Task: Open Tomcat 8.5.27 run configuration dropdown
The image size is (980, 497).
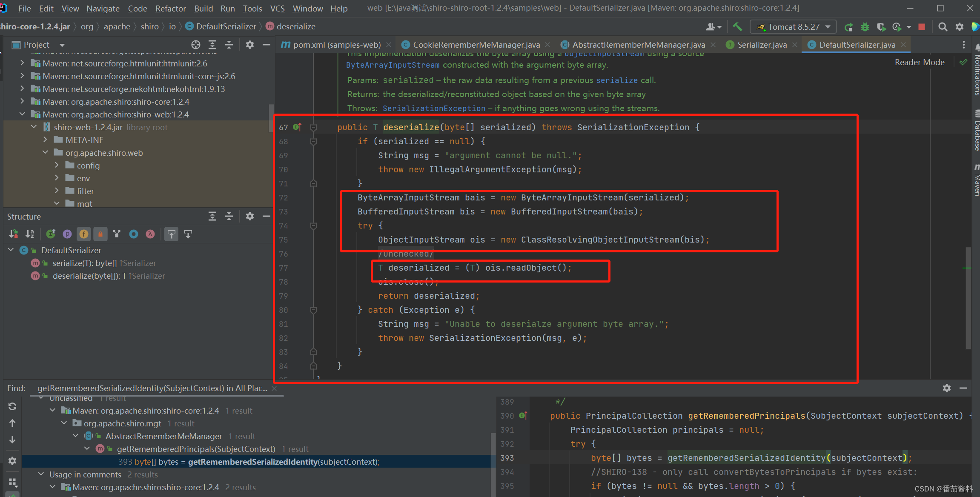Action: coord(793,27)
